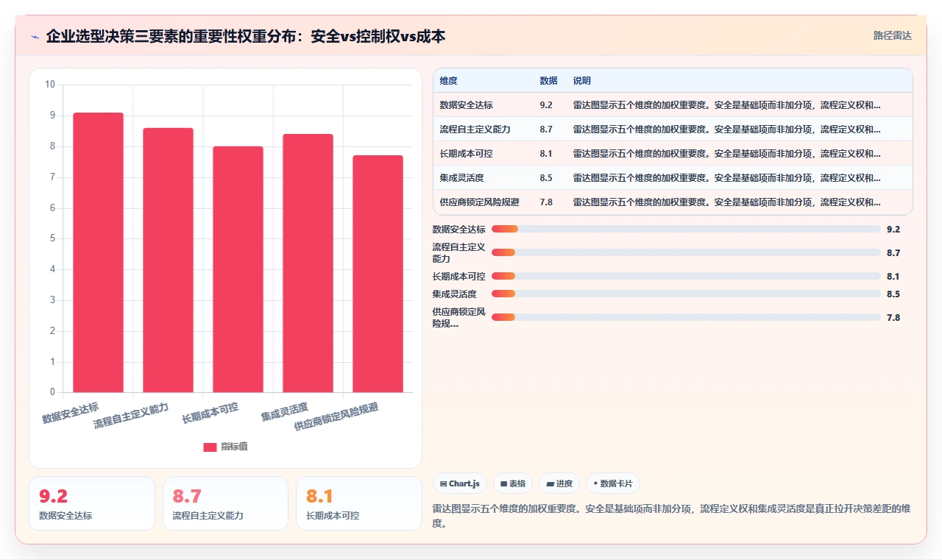Click the 8.1 value in the table
The width and height of the screenshot is (942, 560).
(x=546, y=154)
